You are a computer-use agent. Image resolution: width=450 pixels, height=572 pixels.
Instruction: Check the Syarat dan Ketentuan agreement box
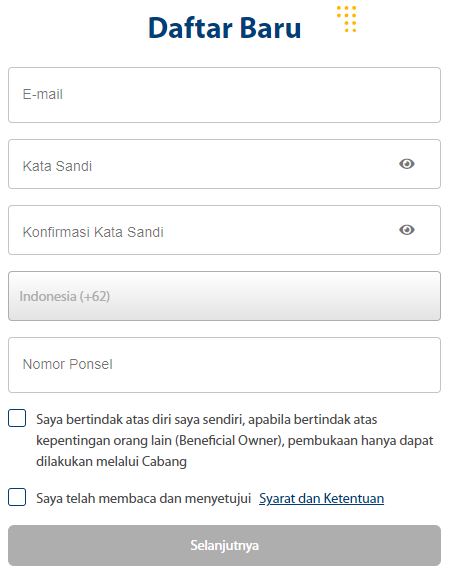tap(17, 497)
